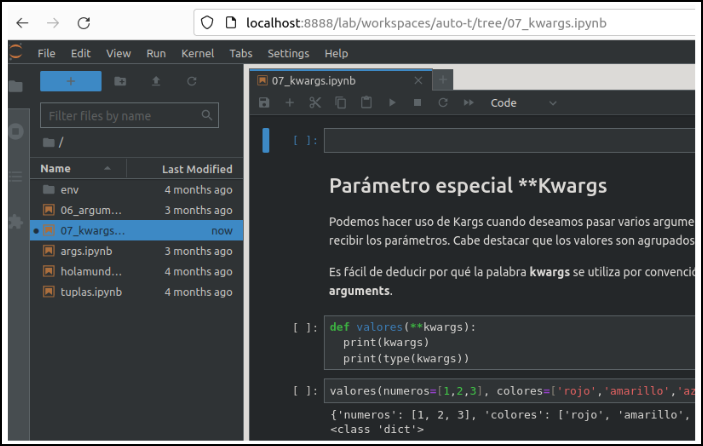The image size is (703, 446).
Task: Open the Kernel menu
Action: point(197,53)
